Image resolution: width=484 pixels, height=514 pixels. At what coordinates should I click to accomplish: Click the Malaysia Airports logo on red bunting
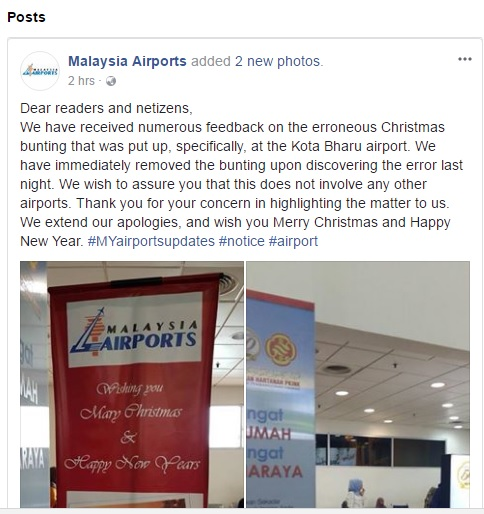click(134, 331)
